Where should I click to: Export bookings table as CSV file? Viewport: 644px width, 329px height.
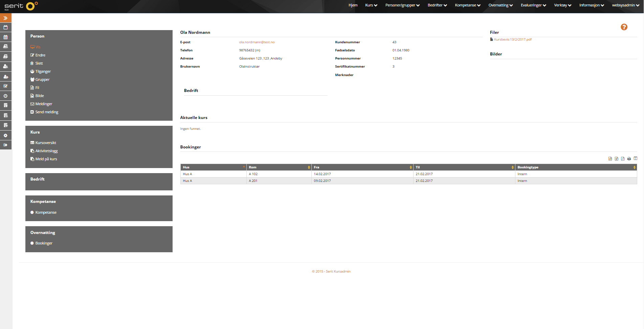point(610,159)
